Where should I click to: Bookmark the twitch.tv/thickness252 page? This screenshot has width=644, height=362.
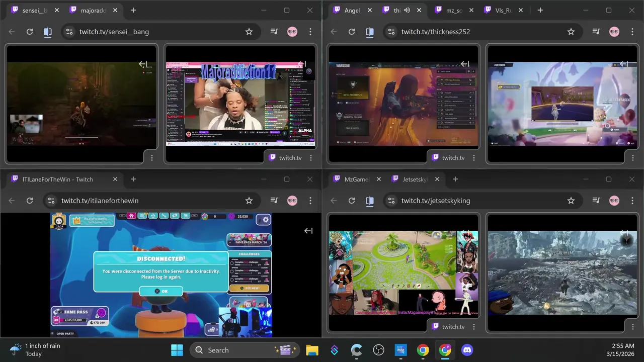[x=571, y=32]
